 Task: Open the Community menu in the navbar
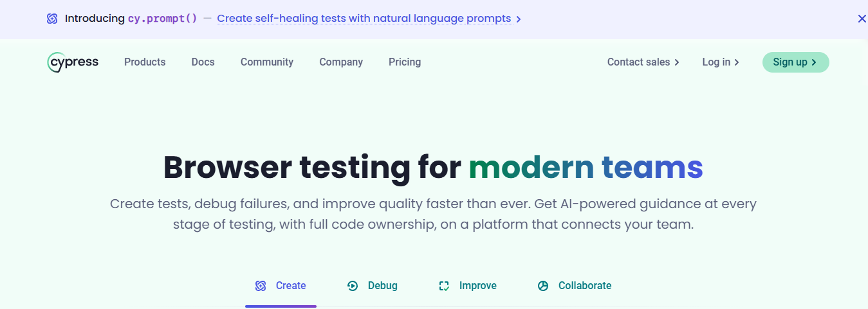pyautogui.click(x=267, y=62)
